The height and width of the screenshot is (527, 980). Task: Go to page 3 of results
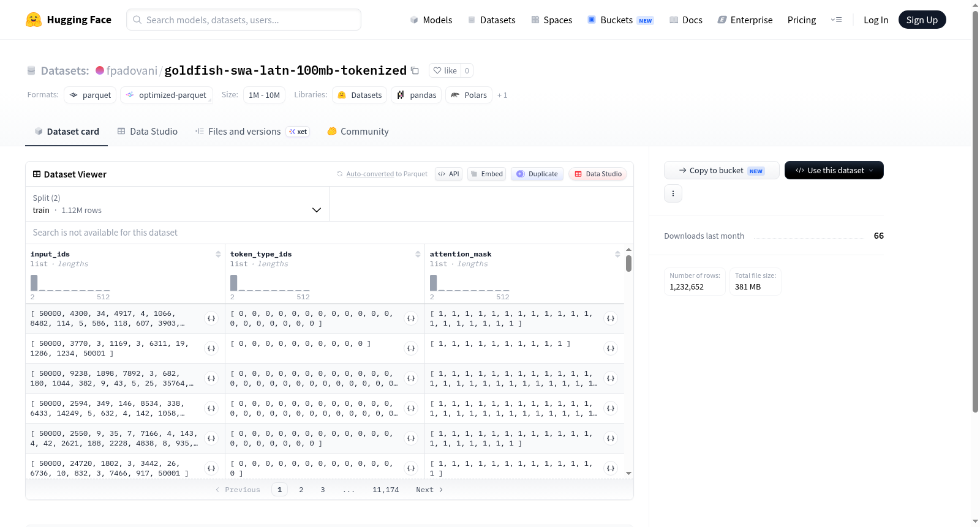(322, 490)
